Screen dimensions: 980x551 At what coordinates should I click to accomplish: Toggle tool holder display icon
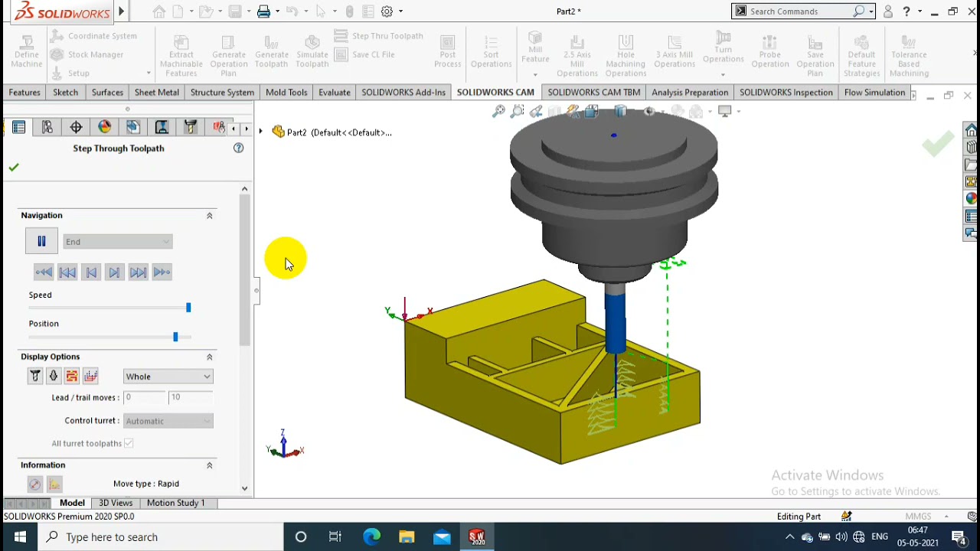pyautogui.click(x=54, y=376)
